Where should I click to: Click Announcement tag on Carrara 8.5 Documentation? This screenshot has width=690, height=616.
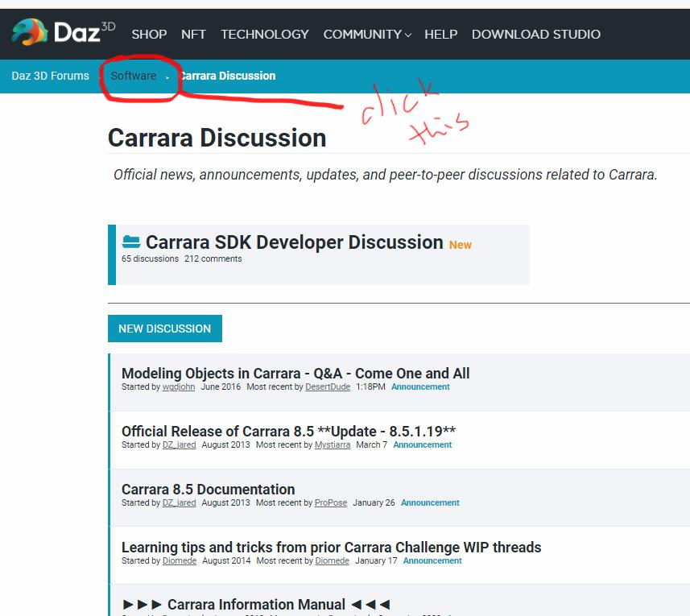coord(430,503)
